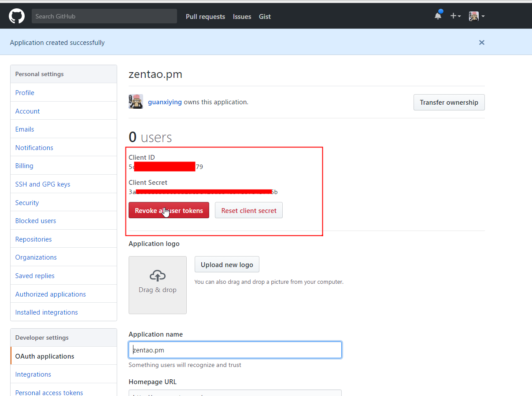Click Reset client secret button

pyautogui.click(x=249, y=210)
